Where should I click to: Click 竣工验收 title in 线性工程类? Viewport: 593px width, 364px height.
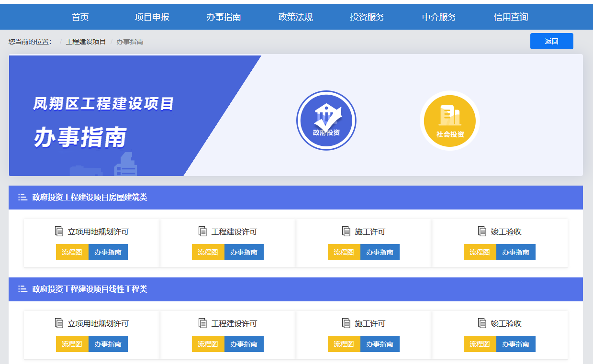coord(506,324)
